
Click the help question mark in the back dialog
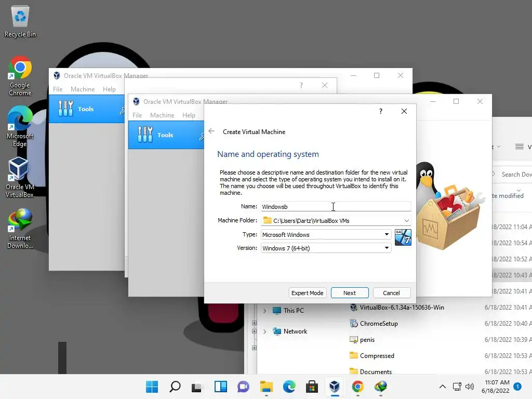301,85
